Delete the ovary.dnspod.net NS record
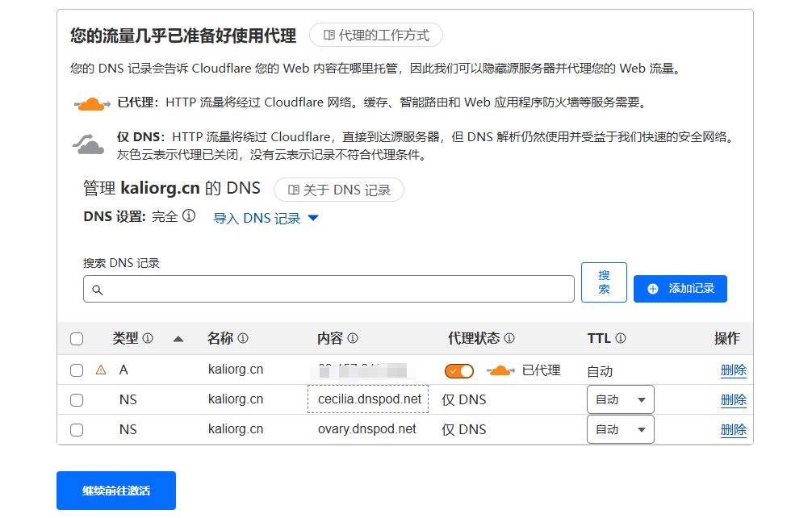This screenshot has width=812, height=518. click(733, 430)
